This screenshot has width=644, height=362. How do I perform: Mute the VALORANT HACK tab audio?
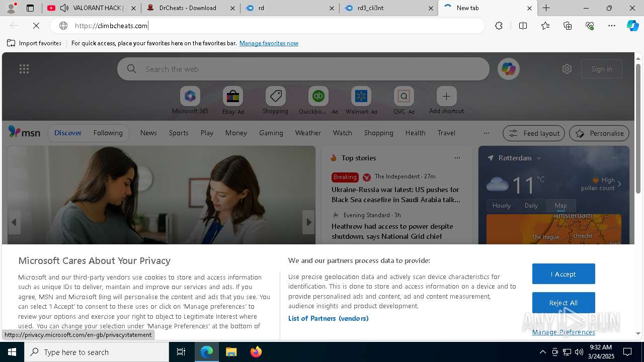64,8
